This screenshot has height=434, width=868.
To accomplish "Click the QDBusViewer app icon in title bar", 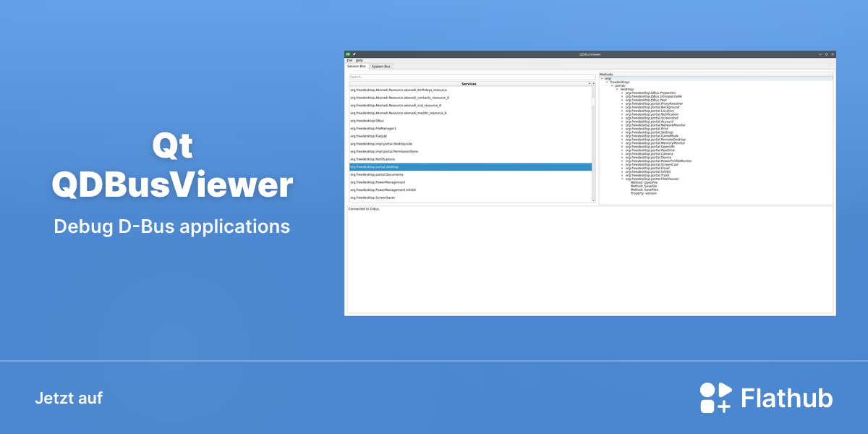I will pos(348,54).
